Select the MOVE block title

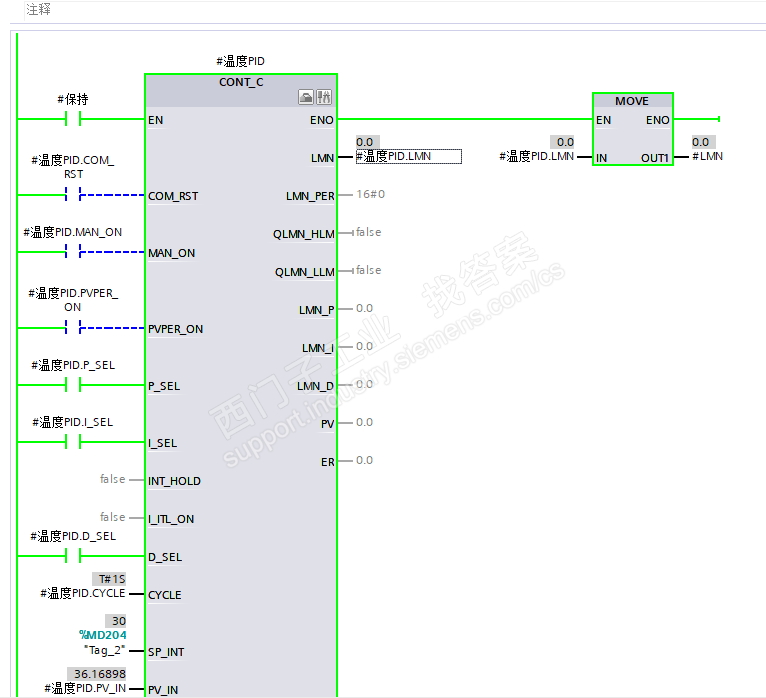(x=632, y=101)
